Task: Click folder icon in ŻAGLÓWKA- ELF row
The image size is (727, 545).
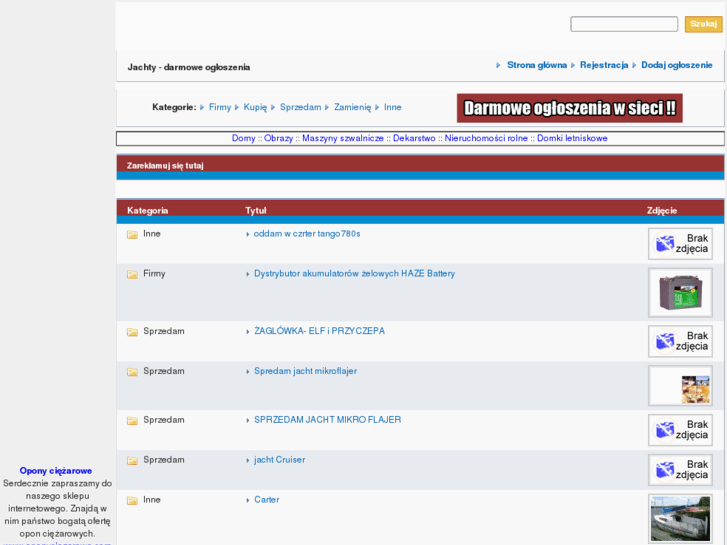Action: tap(132, 332)
